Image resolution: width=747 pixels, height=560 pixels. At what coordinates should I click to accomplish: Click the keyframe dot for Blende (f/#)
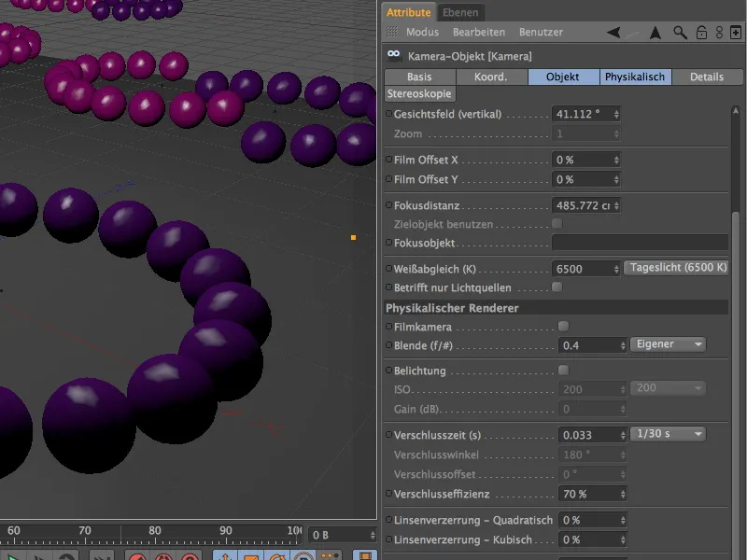point(388,344)
